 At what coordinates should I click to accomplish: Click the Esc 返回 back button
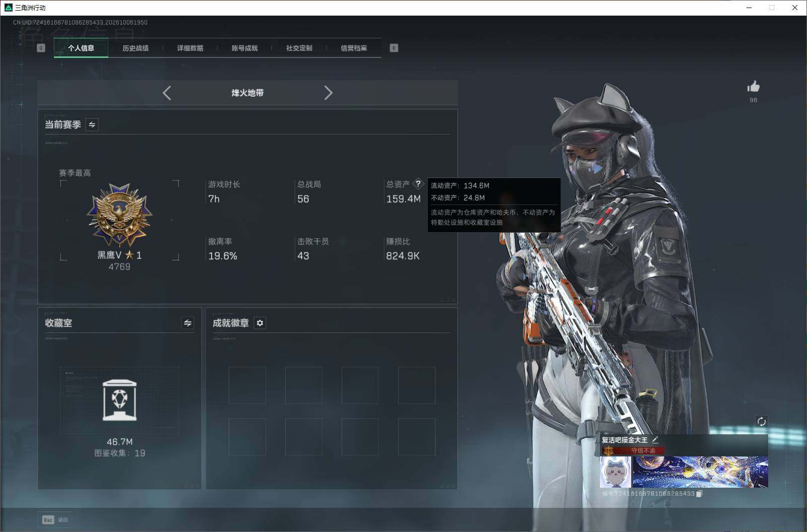(x=55, y=519)
